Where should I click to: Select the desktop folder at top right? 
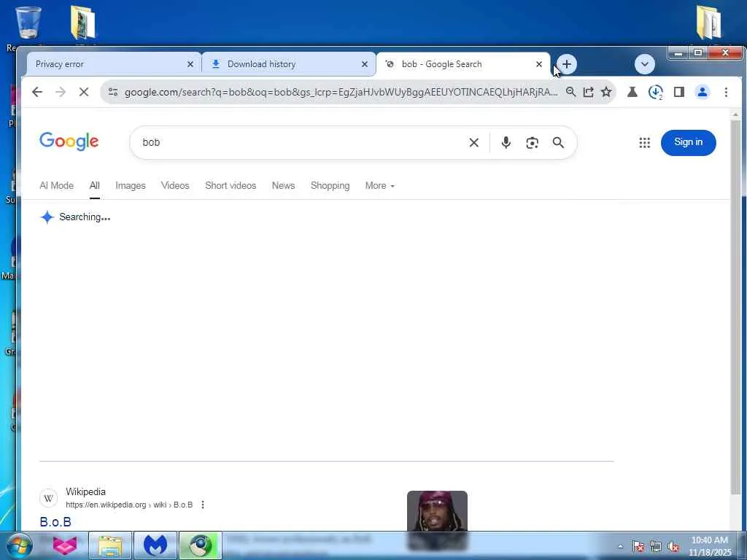pos(708,23)
